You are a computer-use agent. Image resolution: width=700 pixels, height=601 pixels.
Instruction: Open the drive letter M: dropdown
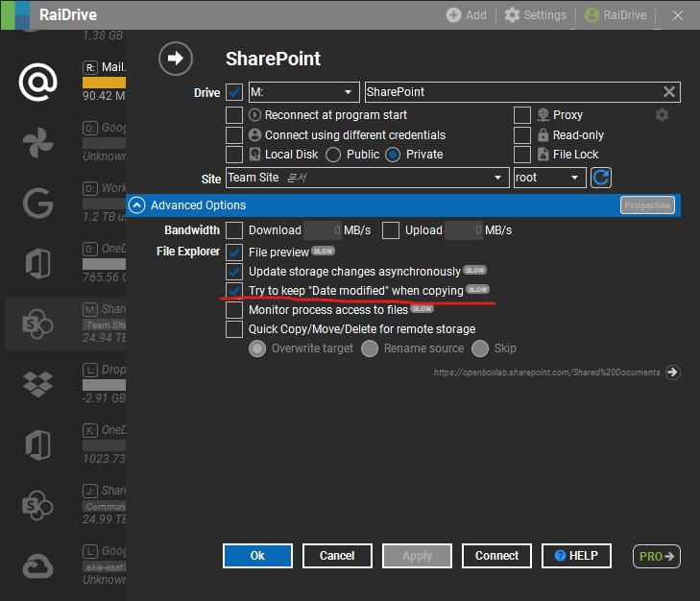303,92
